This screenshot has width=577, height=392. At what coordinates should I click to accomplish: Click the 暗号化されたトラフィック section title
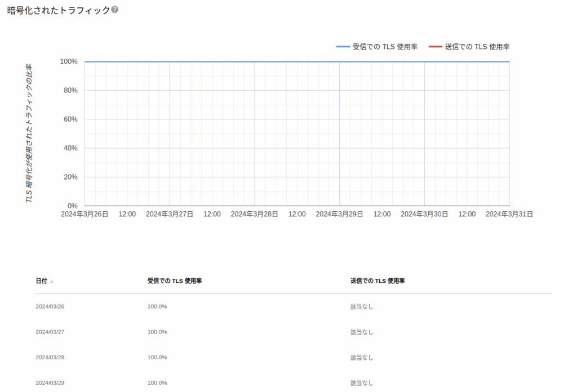coord(58,10)
